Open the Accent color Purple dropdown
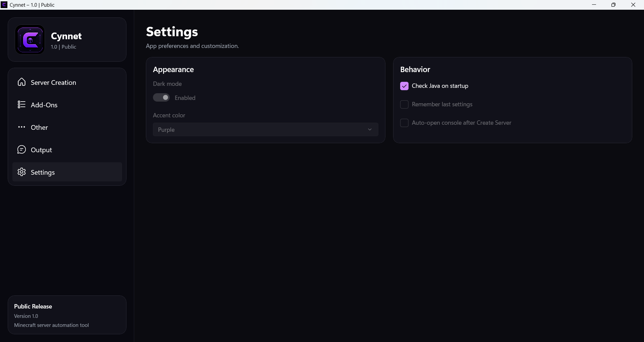The height and width of the screenshot is (342, 644). [266, 129]
